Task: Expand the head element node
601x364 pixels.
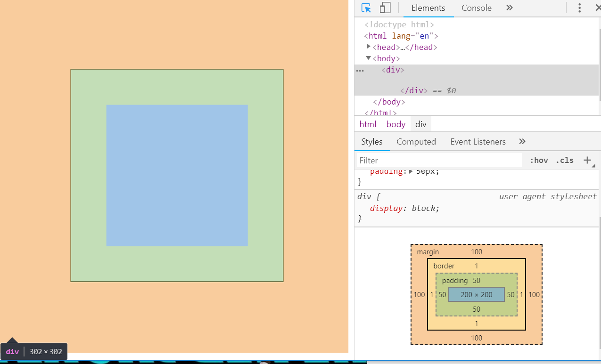Action: point(369,47)
